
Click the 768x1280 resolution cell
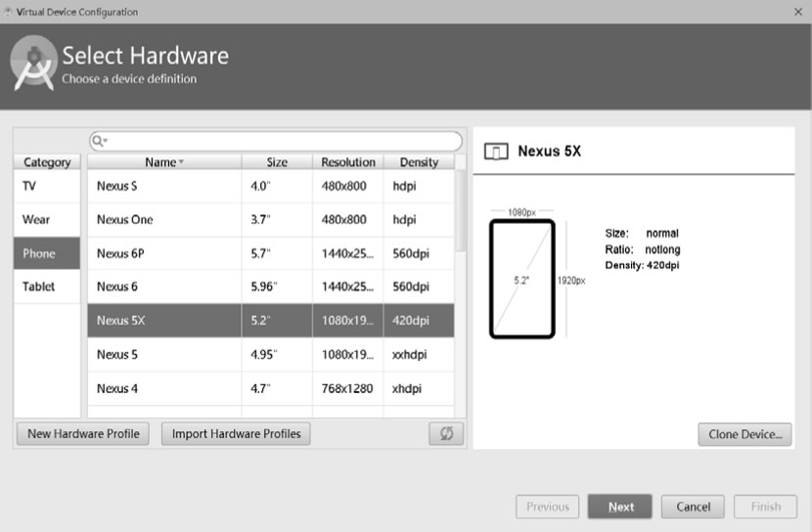pos(348,388)
